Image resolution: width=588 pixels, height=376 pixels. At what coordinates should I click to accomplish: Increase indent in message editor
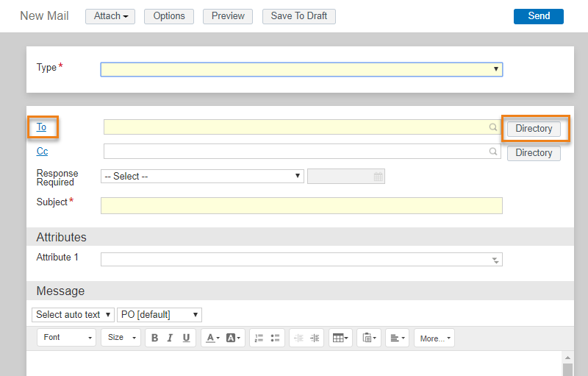[315, 338]
